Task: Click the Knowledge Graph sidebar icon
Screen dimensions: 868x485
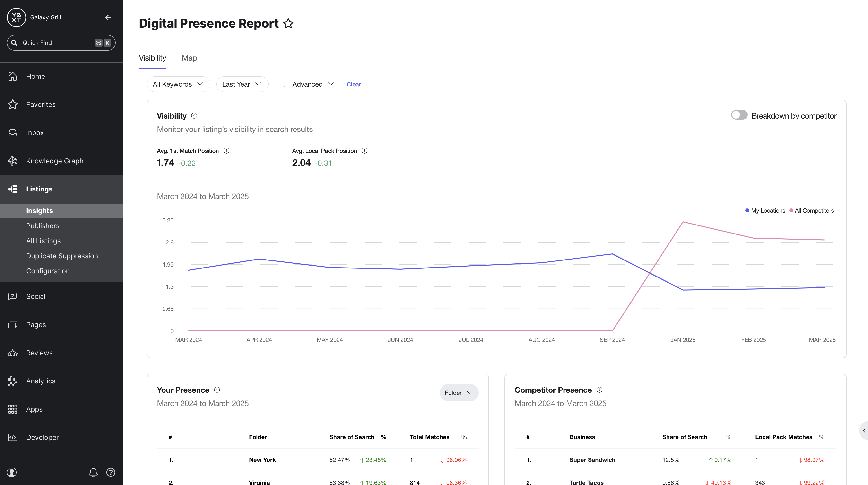Action: tap(13, 161)
